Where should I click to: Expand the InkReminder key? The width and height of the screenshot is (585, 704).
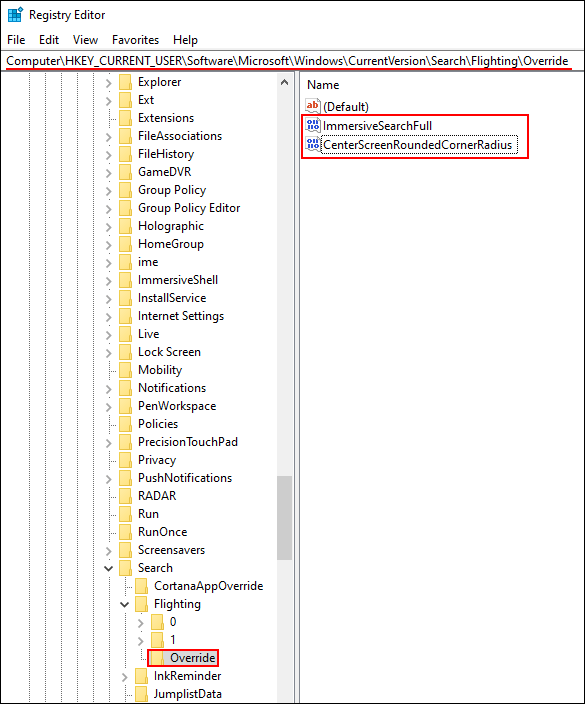tap(124, 677)
